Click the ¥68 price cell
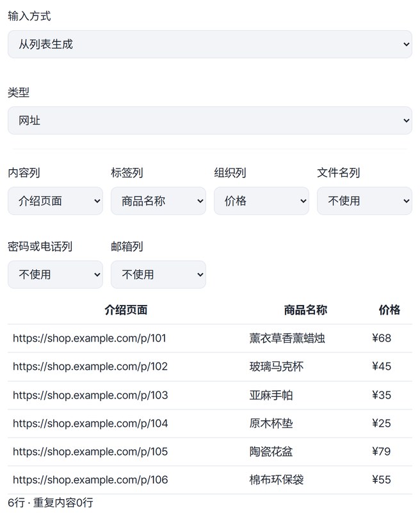Viewport: 420px width, 519px height. [382, 338]
